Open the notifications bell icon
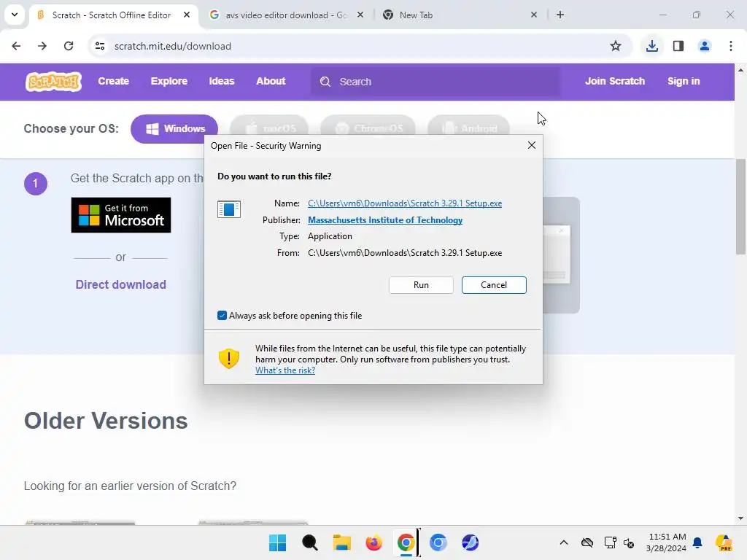The width and height of the screenshot is (747, 560). pyautogui.click(x=698, y=542)
